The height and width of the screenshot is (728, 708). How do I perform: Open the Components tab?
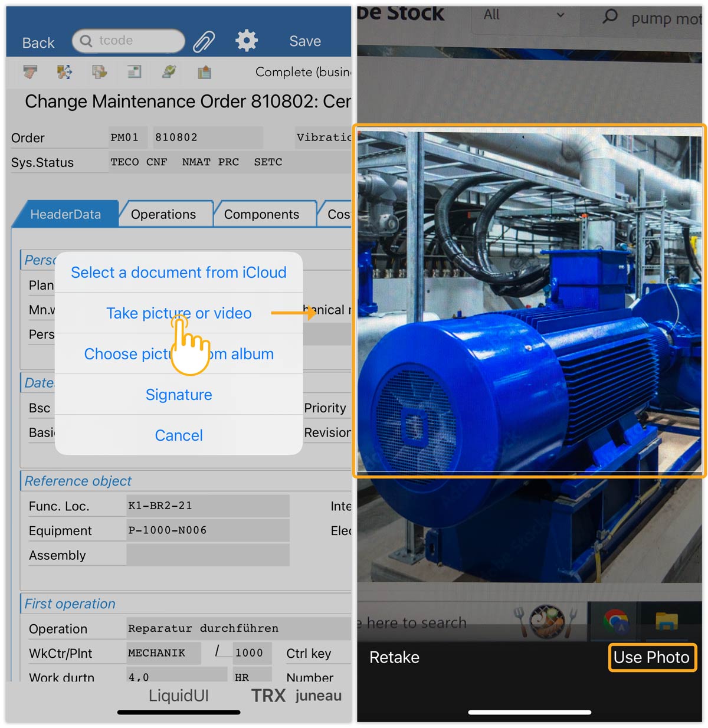(x=261, y=214)
